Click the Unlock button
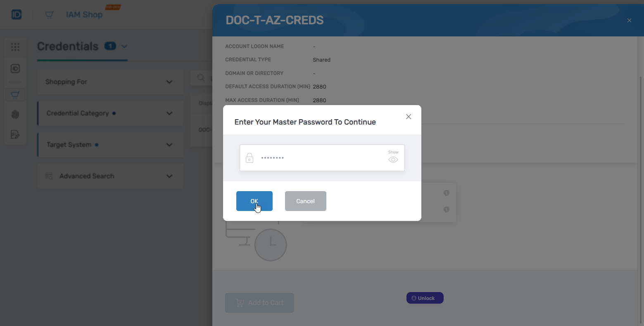644x326 pixels. (x=425, y=297)
